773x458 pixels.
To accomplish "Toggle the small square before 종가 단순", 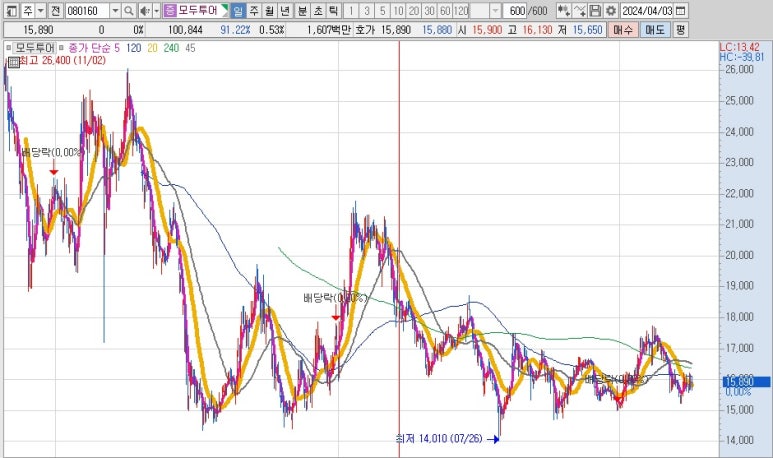I will pyautogui.click(x=62, y=48).
